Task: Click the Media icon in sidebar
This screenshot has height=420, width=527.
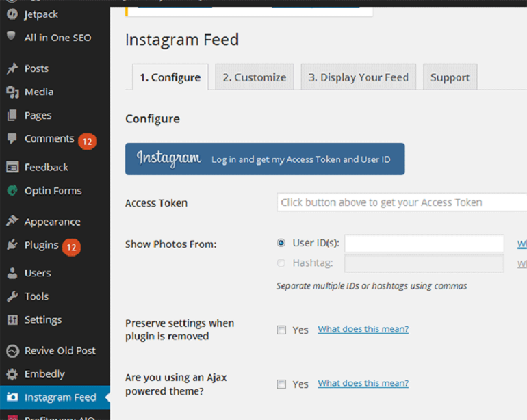Action: [x=12, y=92]
